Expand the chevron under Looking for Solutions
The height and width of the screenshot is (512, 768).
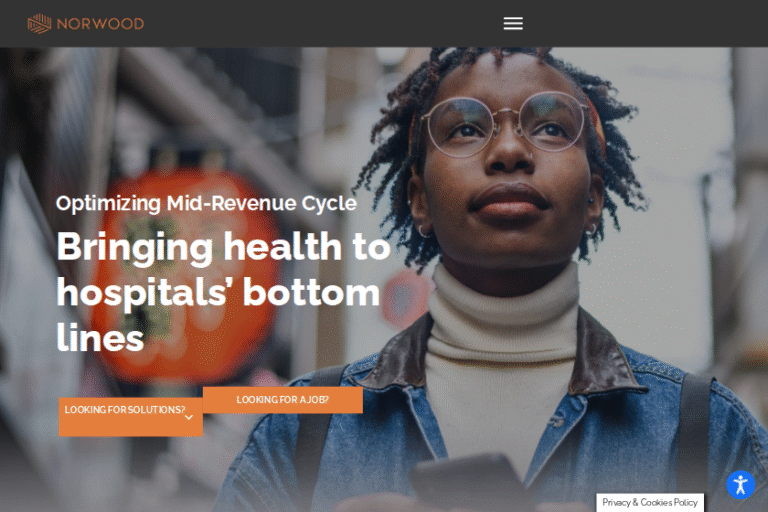[189, 418]
